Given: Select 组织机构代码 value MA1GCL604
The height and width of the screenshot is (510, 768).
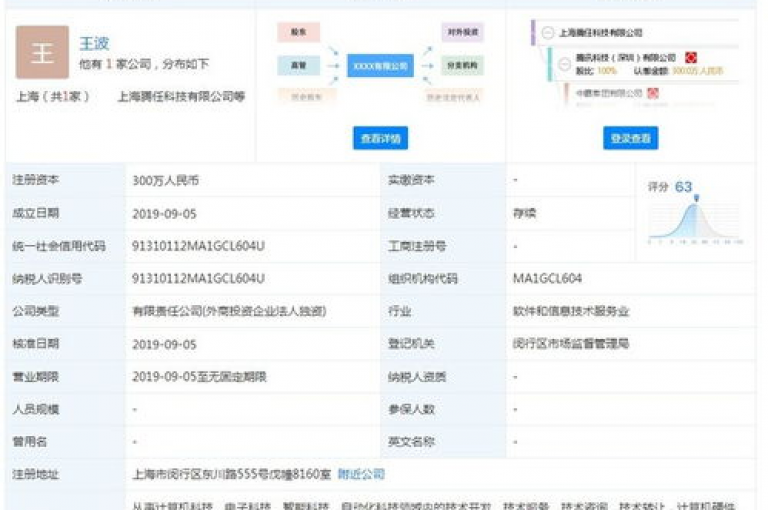Looking at the screenshot, I should pos(547,278).
